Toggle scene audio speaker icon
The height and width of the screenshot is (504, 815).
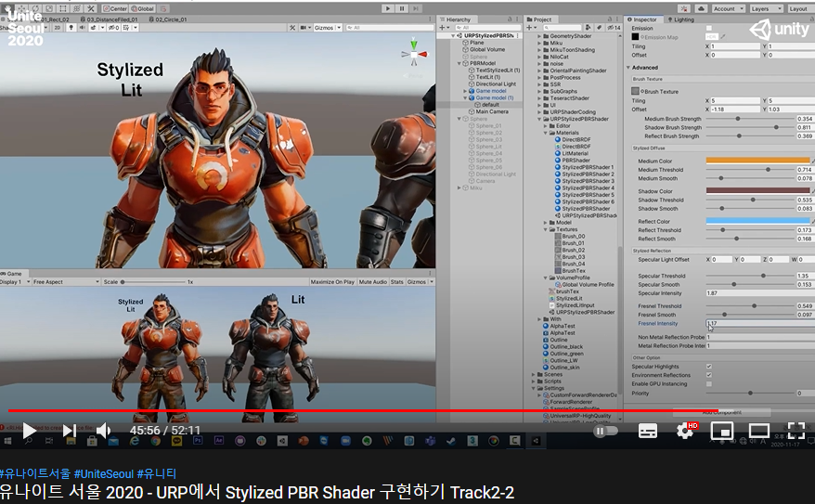(82, 28)
